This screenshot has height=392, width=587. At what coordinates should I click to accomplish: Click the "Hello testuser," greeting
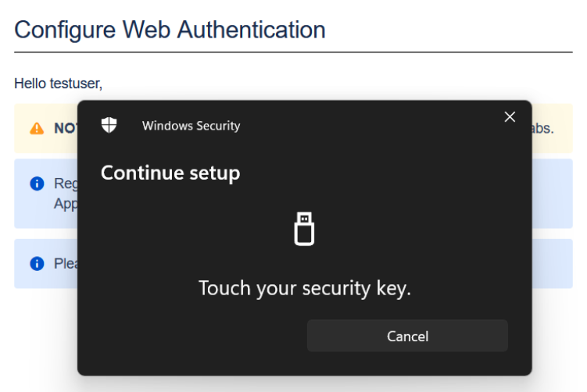coord(59,84)
